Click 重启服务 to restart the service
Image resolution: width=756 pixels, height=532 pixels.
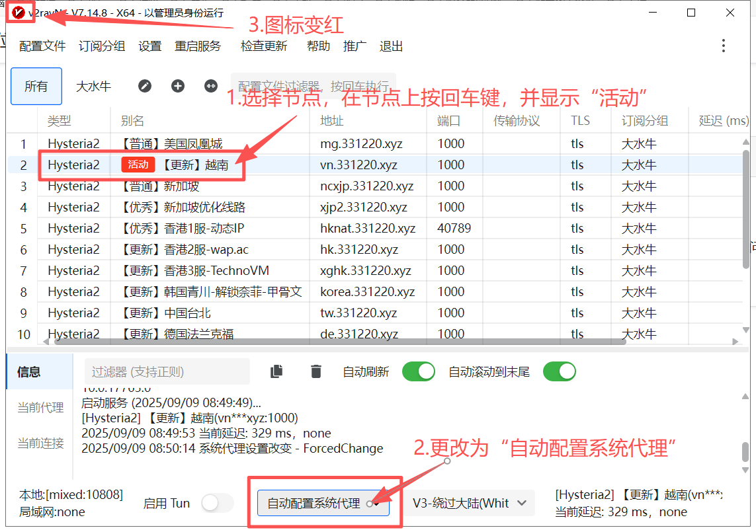click(x=198, y=46)
